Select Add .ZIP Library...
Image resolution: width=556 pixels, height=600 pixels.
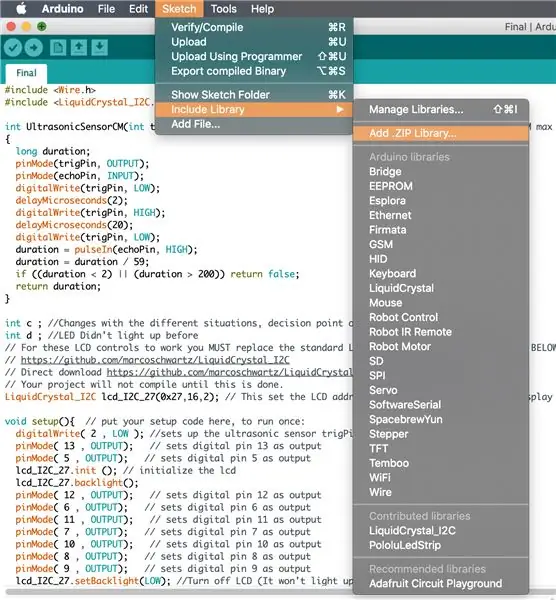pos(441,133)
